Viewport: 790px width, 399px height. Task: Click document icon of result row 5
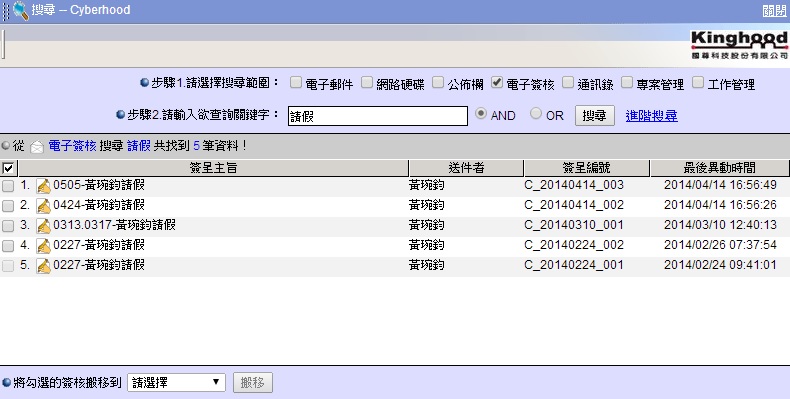(44, 266)
